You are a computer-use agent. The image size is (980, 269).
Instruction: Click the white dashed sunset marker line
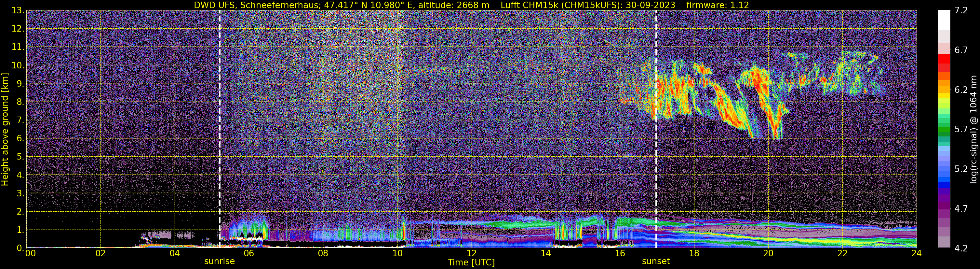[x=656, y=130]
